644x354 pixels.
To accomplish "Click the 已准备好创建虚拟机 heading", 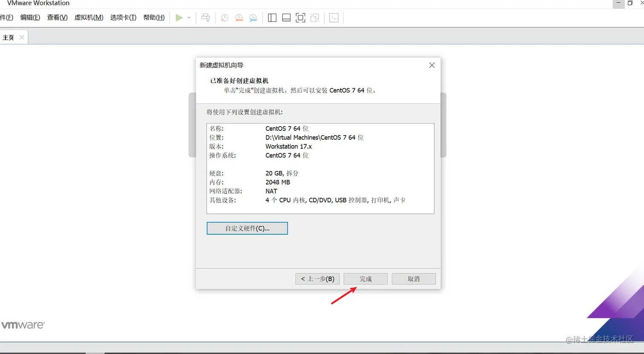I will 239,81.
